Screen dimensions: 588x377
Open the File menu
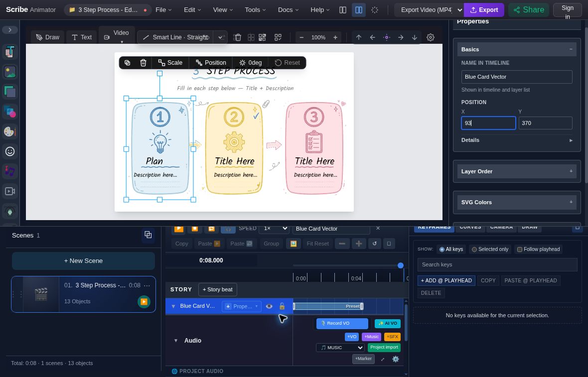[x=163, y=10]
